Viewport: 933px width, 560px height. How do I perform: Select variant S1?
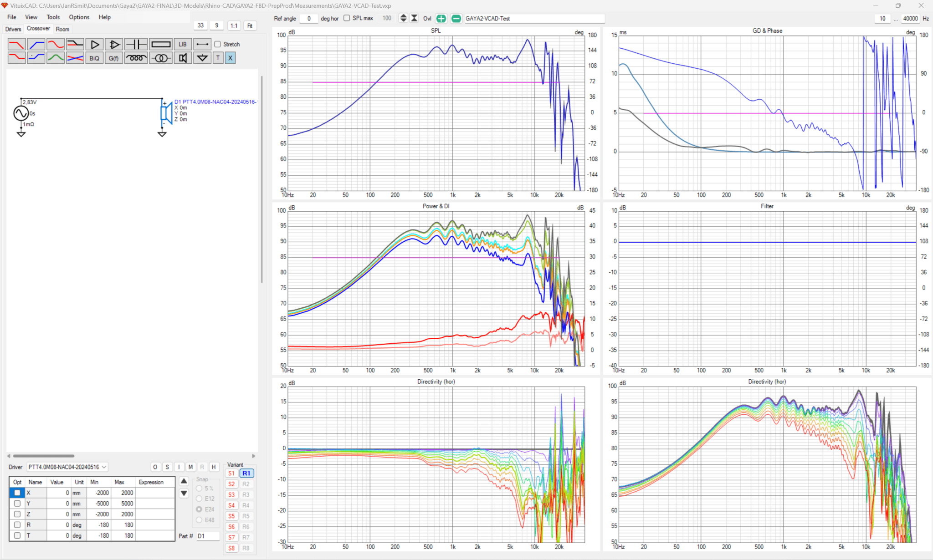231,473
